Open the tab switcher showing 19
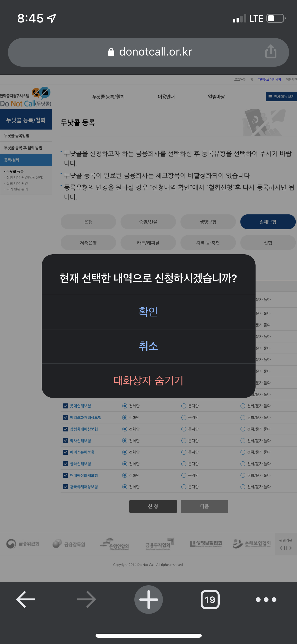 click(x=210, y=599)
